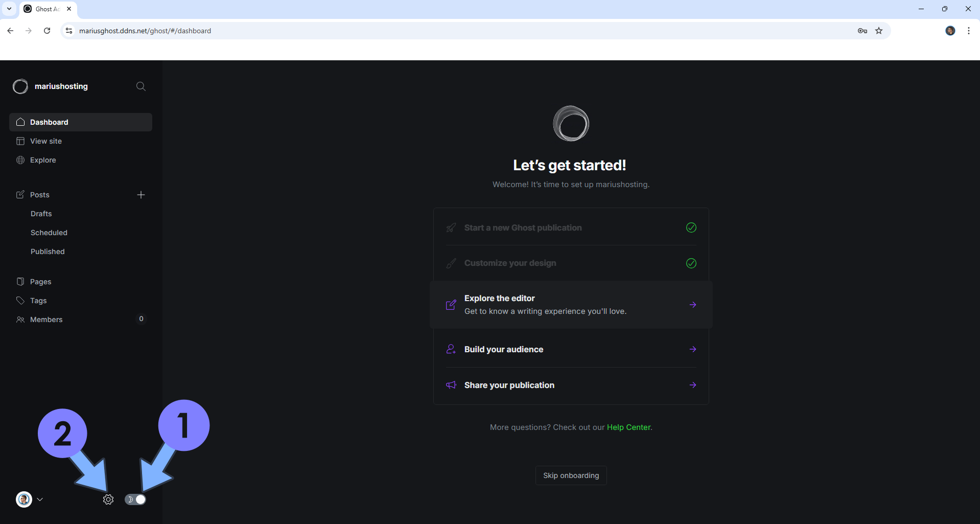This screenshot has width=980, height=524.
Task: Click arrow next to Share your publication
Action: pyautogui.click(x=693, y=385)
